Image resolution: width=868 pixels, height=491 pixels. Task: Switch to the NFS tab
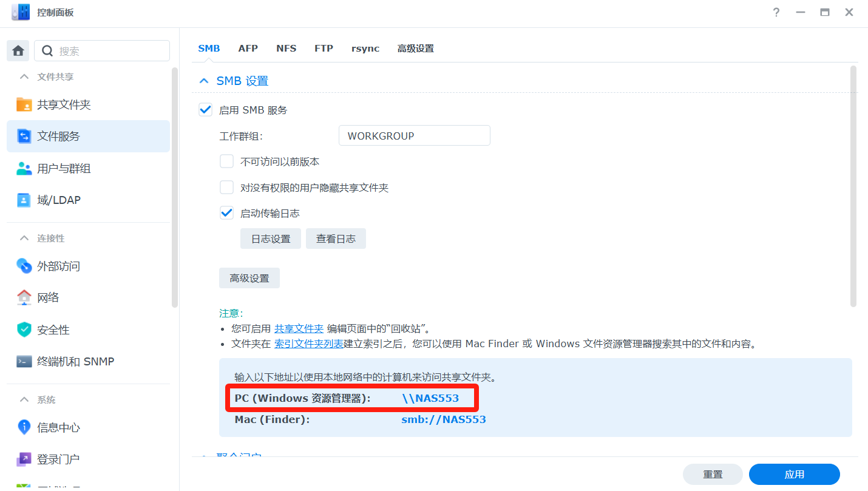[286, 49]
